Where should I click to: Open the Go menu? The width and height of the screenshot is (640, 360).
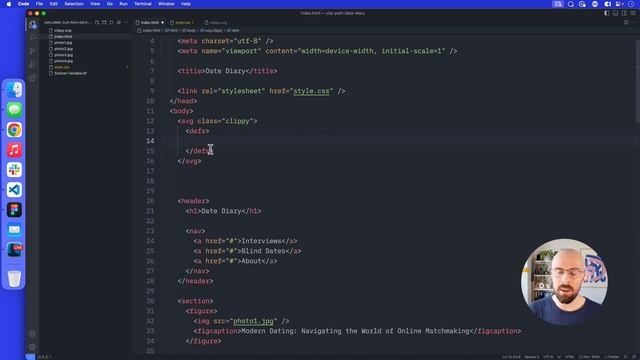[x=110, y=4]
